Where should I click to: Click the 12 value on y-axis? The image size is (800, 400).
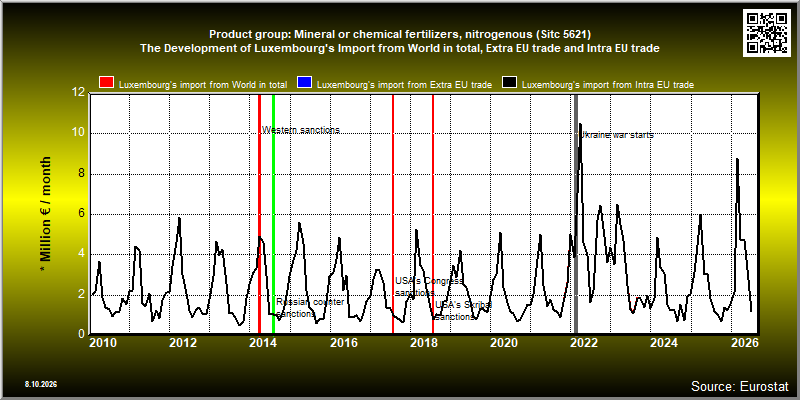(x=78, y=93)
